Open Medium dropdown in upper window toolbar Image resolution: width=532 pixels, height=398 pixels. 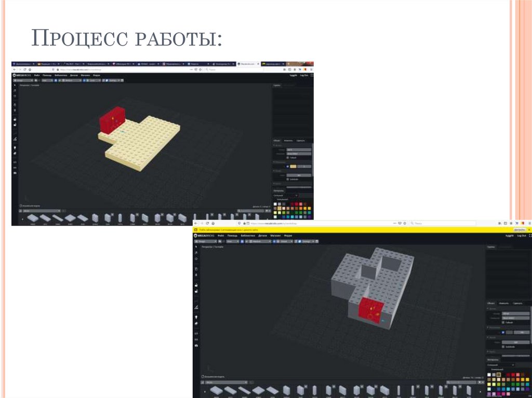pyautogui.click(x=72, y=80)
